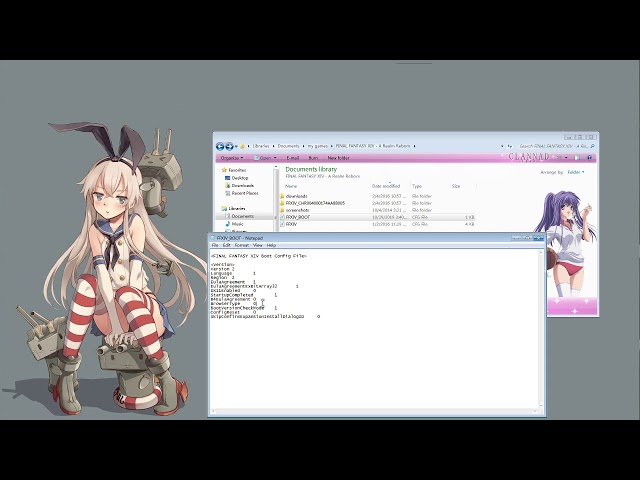Image resolution: width=640 pixels, height=480 pixels.
Task: Select the 'downloads' folder icon
Action: tap(282, 196)
